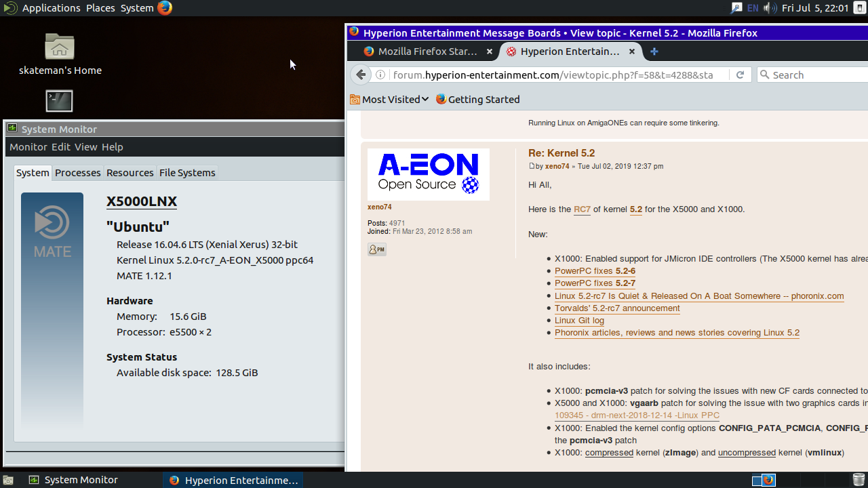Image resolution: width=868 pixels, height=488 pixels.
Task: Open the Trash icon in bottom panel
Action: [858, 480]
